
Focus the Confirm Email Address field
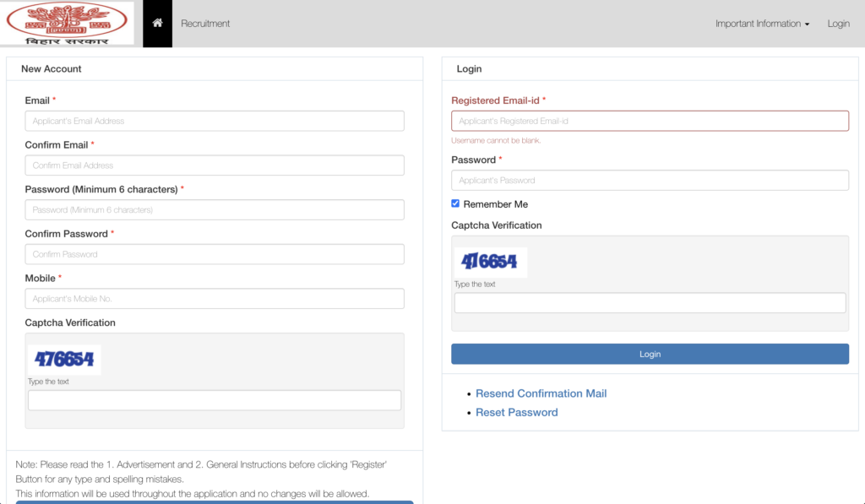coord(215,165)
